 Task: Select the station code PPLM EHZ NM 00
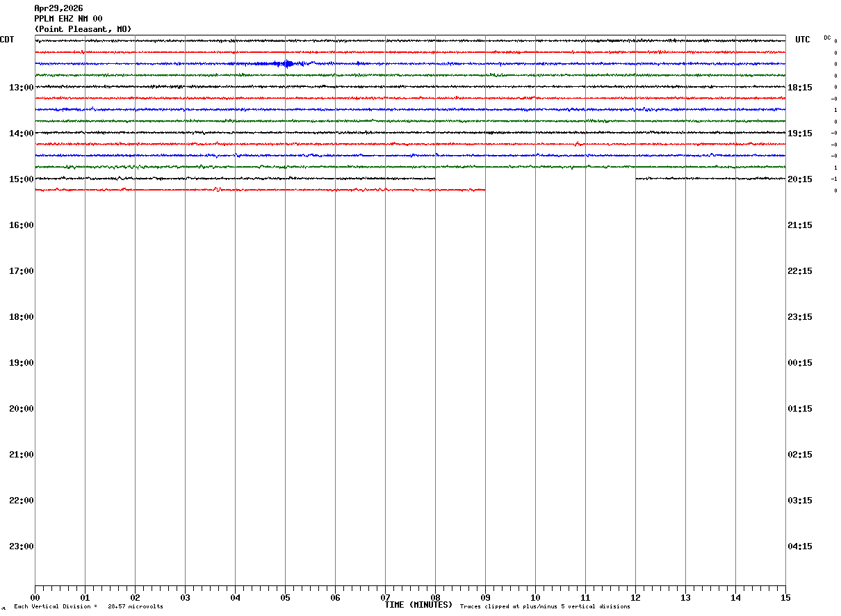[68, 19]
